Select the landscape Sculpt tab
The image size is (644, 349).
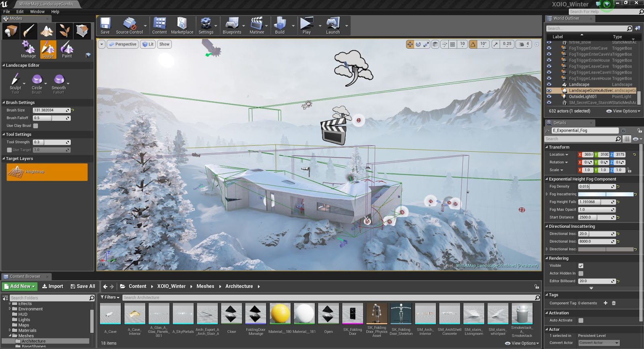coord(48,50)
